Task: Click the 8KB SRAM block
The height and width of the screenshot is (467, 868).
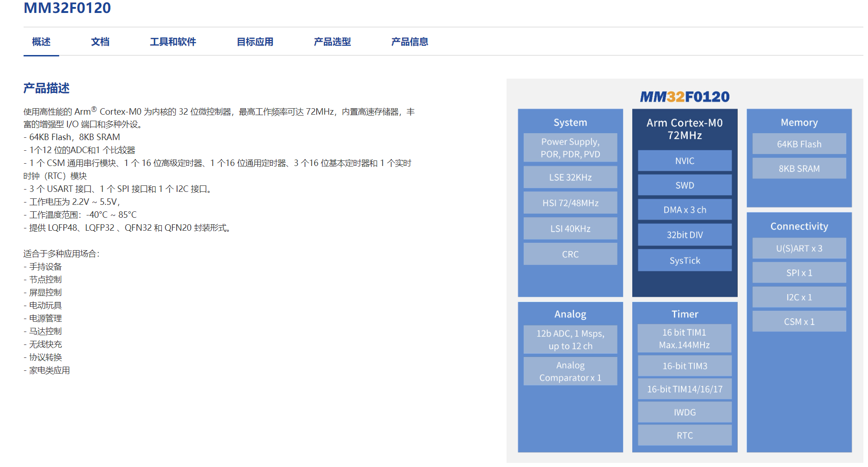Action: pos(799,169)
